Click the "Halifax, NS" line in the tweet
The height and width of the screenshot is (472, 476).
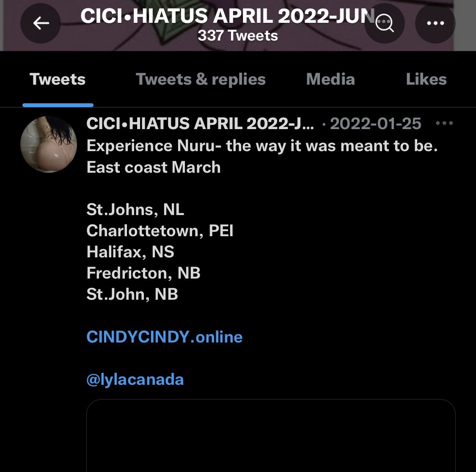click(130, 252)
